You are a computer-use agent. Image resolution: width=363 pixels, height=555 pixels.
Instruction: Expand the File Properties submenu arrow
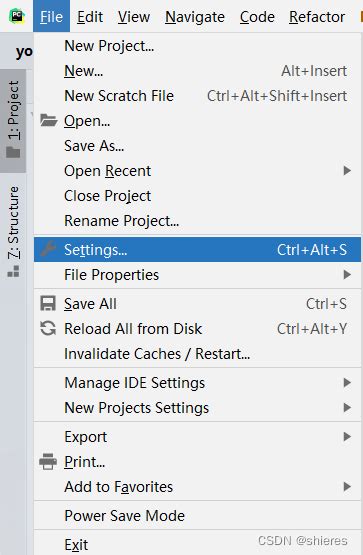(347, 275)
